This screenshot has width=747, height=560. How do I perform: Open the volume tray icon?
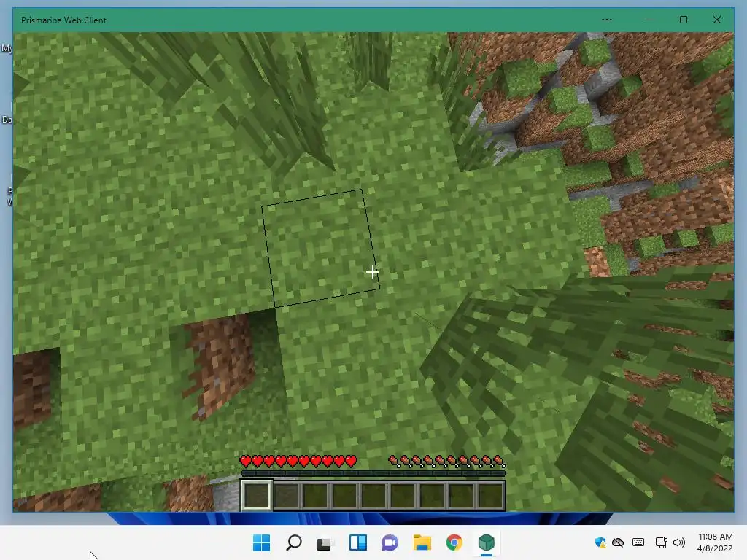pyautogui.click(x=679, y=542)
